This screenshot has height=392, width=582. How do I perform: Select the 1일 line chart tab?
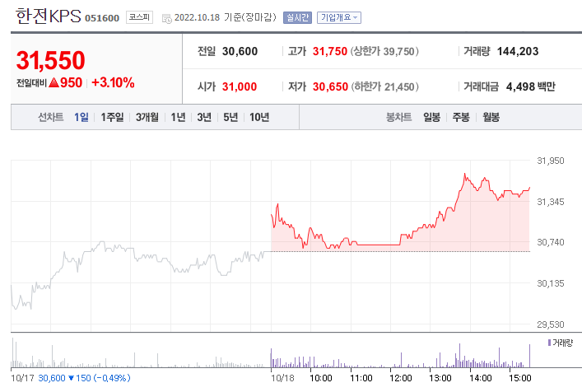pos(81,117)
